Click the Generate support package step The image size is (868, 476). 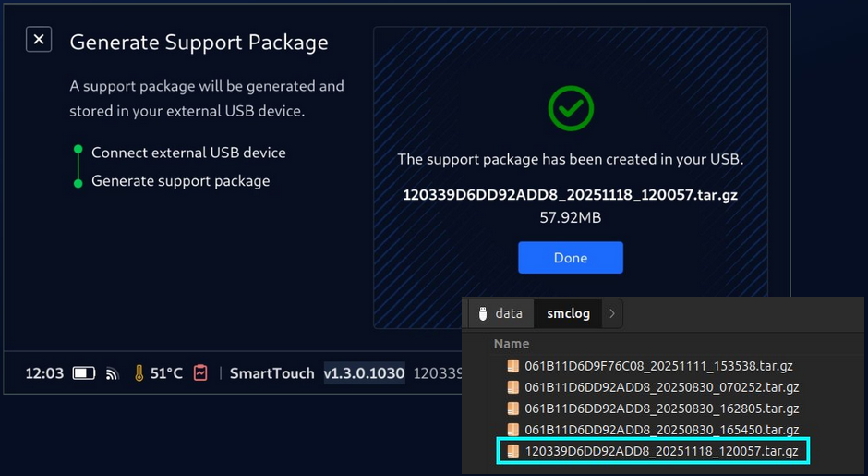tap(180, 181)
